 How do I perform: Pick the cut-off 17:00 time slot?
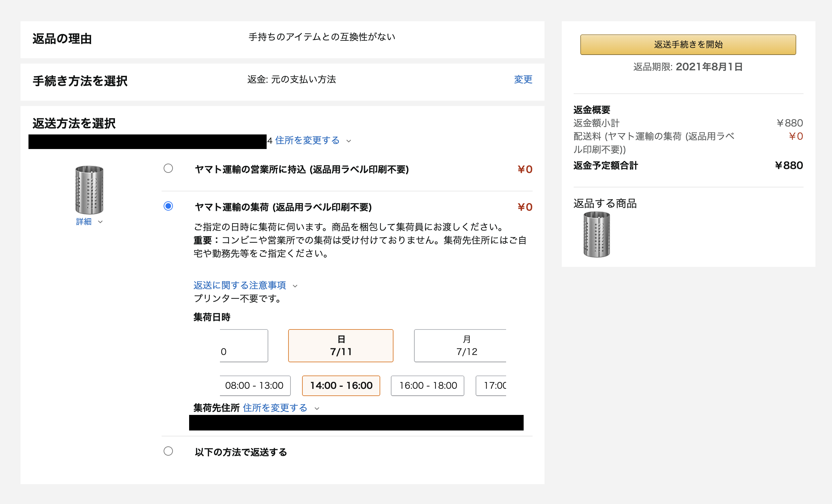click(x=492, y=385)
